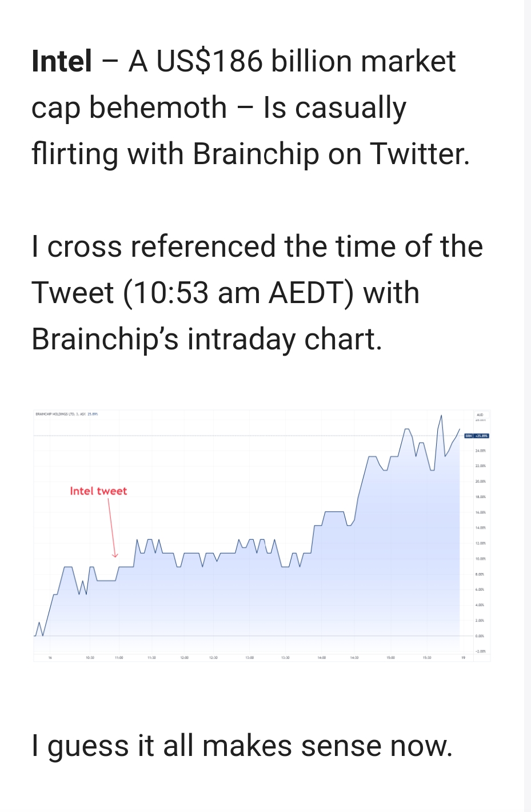Select the 14:00 time axis label
This screenshot has width=531, height=812.
(322, 658)
